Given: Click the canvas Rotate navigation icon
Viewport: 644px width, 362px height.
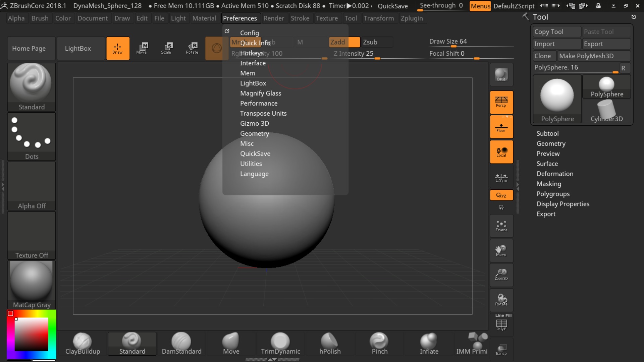Looking at the screenshot, I should coord(501,300).
